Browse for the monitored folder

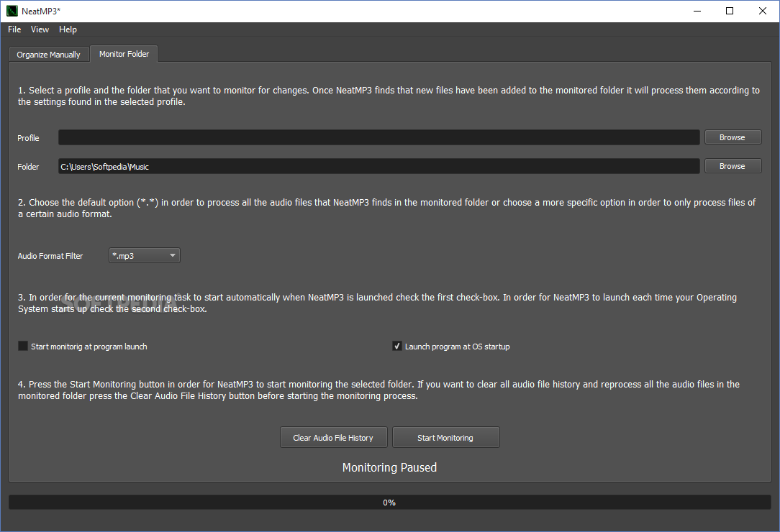pyautogui.click(x=733, y=166)
